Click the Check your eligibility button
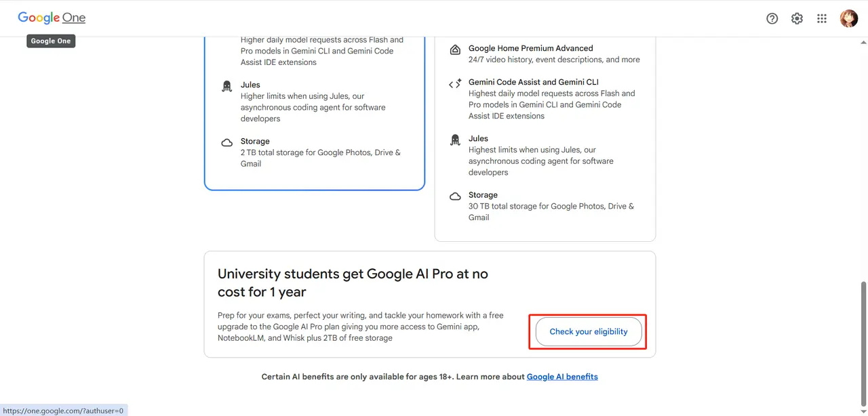 click(588, 331)
